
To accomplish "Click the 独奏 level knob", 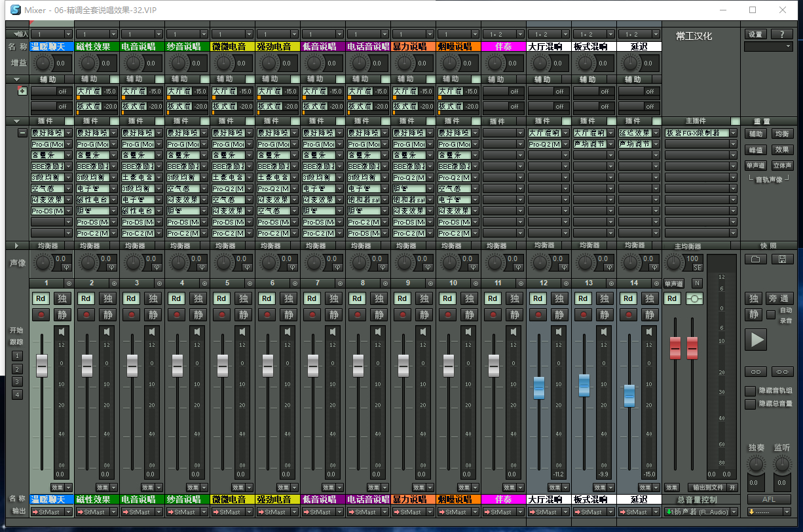I will tap(756, 465).
